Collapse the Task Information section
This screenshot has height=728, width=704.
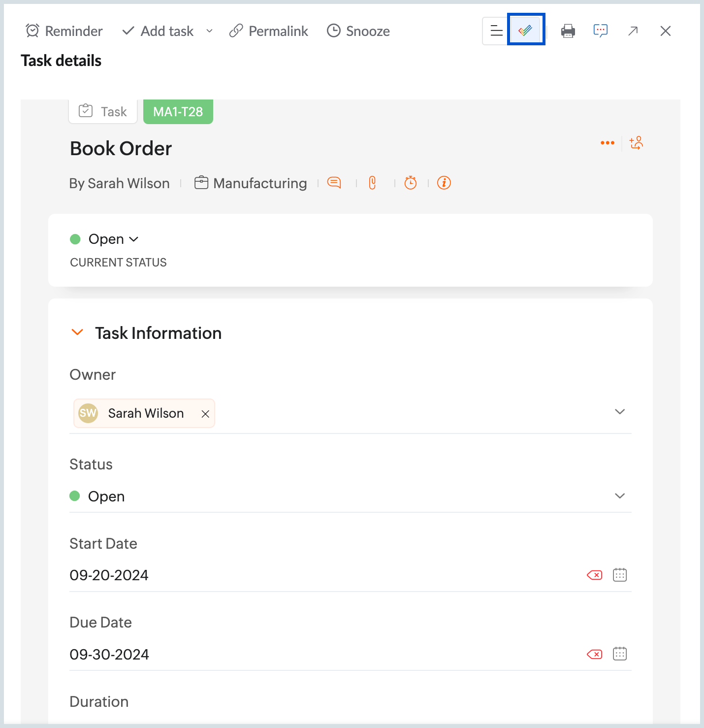click(77, 332)
